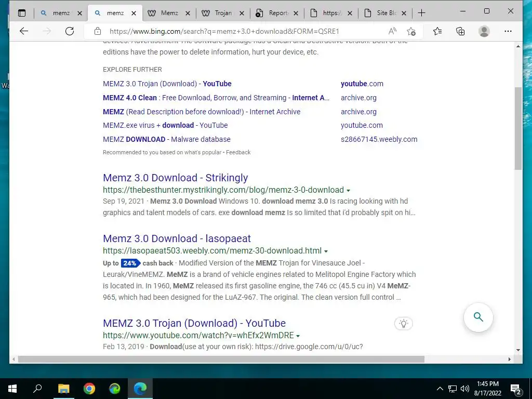Close the active memz tab

click(x=134, y=13)
